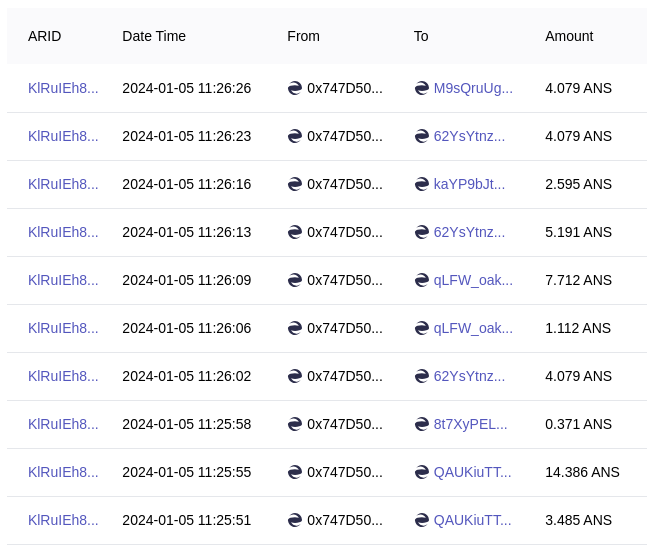The height and width of the screenshot is (546, 647).
Task: Click From chain icon in 11:26:09 row
Action: point(295,280)
